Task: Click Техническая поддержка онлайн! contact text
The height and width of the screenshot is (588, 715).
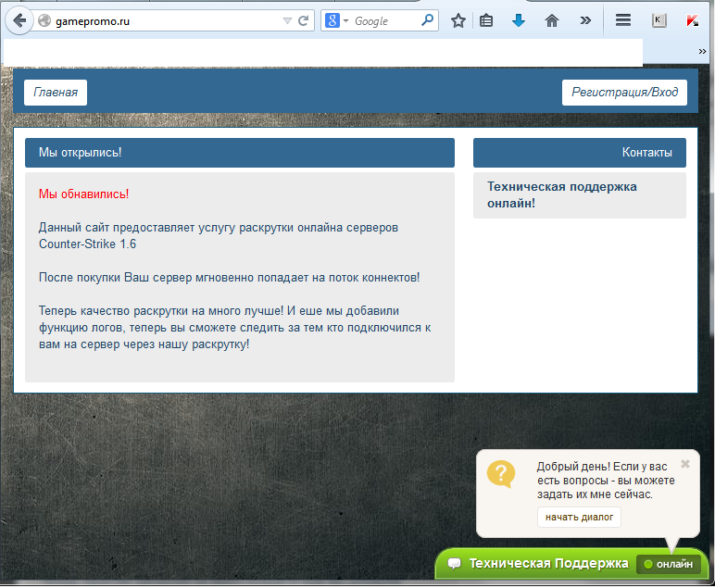Action: point(562,195)
